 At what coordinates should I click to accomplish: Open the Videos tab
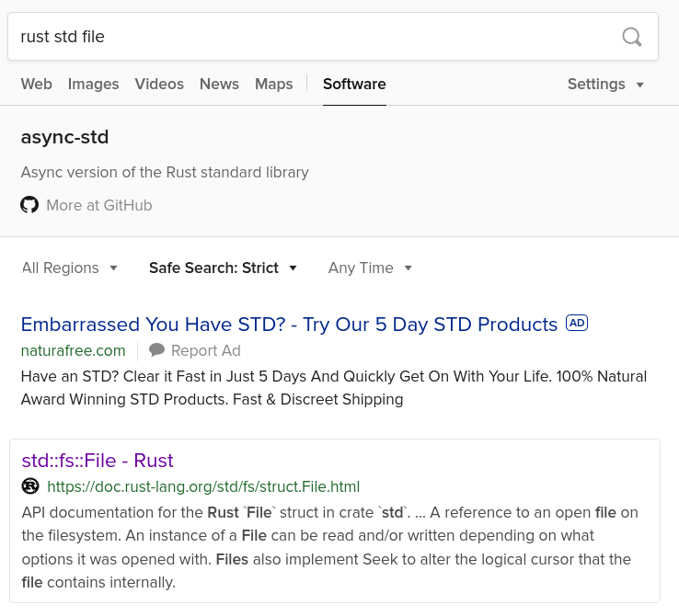coord(159,84)
